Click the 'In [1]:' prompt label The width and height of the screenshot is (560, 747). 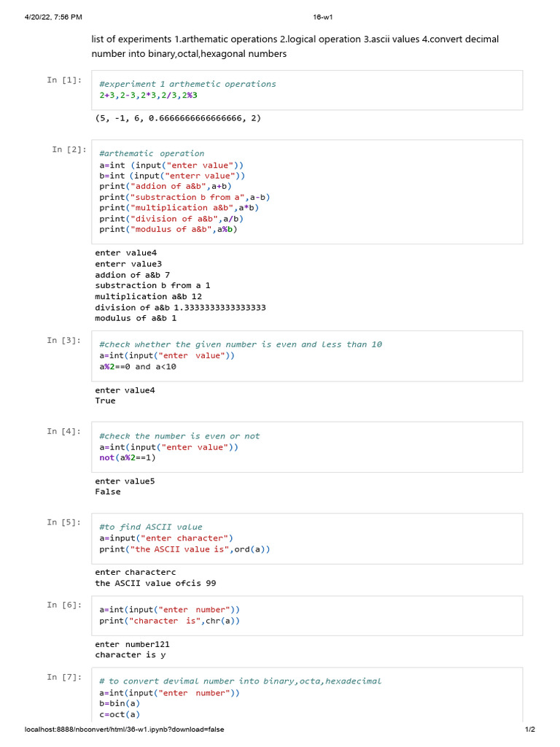click(x=64, y=80)
